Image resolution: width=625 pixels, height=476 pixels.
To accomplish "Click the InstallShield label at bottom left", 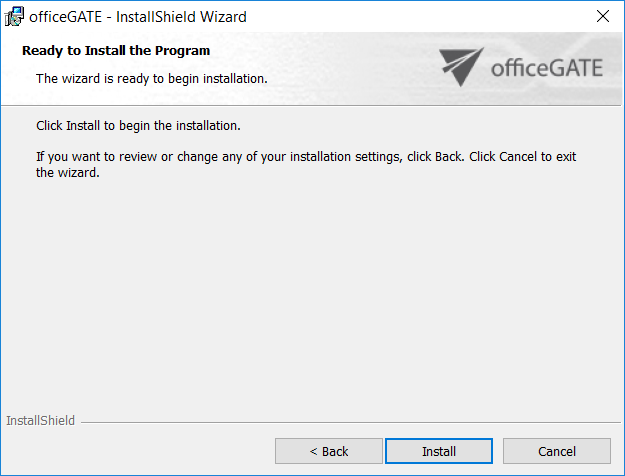I will pyautogui.click(x=40, y=421).
